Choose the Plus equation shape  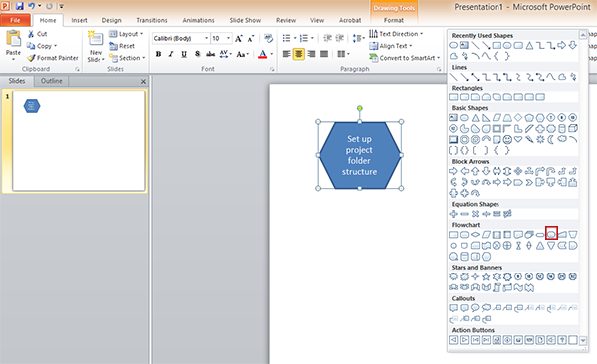(453, 214)
